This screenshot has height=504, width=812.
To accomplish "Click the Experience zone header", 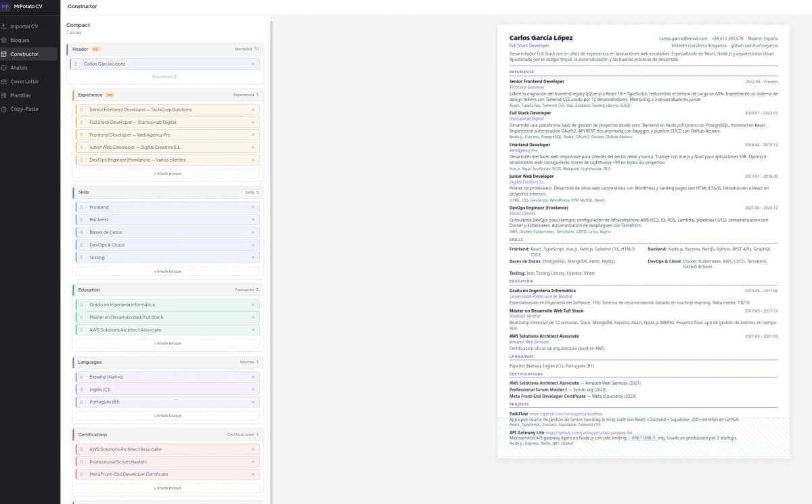I will 166,95.
